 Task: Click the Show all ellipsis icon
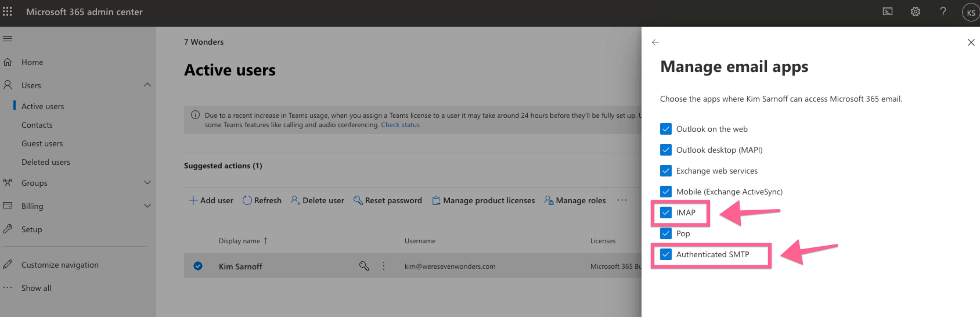(8, 287)
